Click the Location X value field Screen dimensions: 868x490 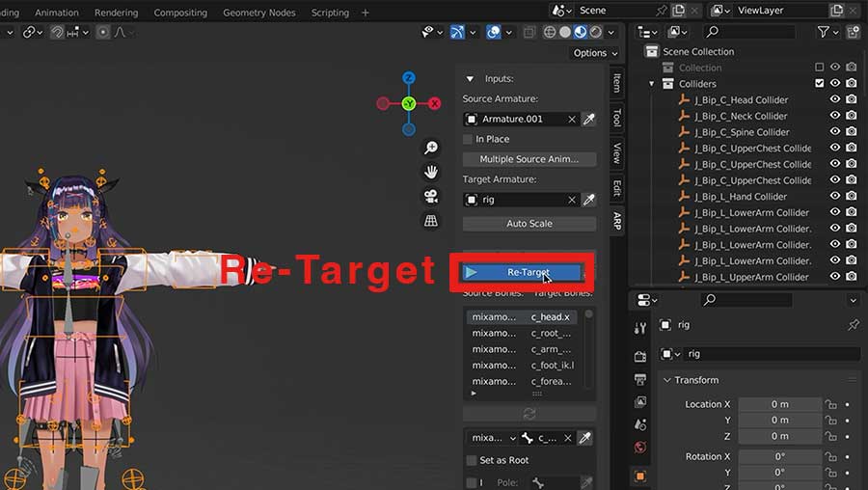coord(779,404)
